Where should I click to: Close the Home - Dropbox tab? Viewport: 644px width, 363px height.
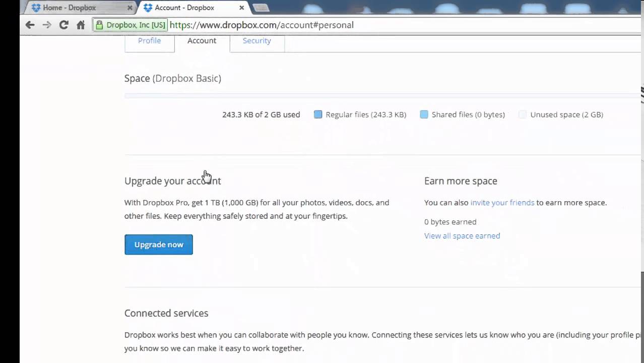[130, 8]
